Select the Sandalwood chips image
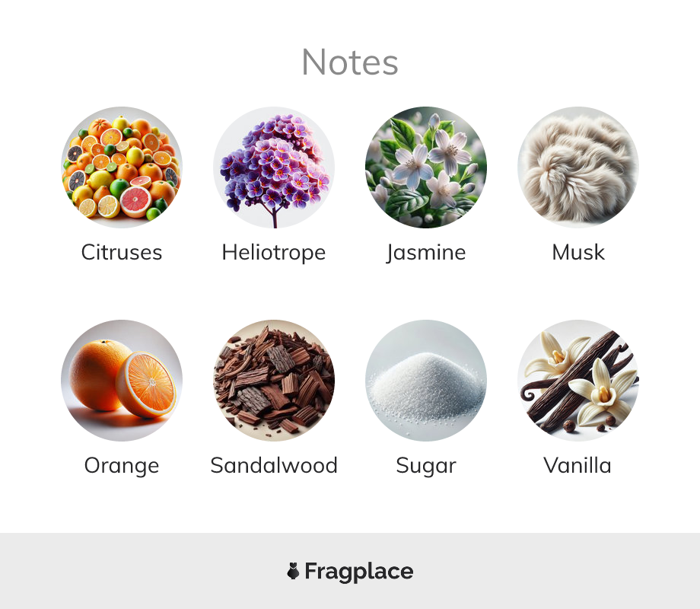Image resolution: width=700 pixels, height=609 pixels. (x=274, y=380)
